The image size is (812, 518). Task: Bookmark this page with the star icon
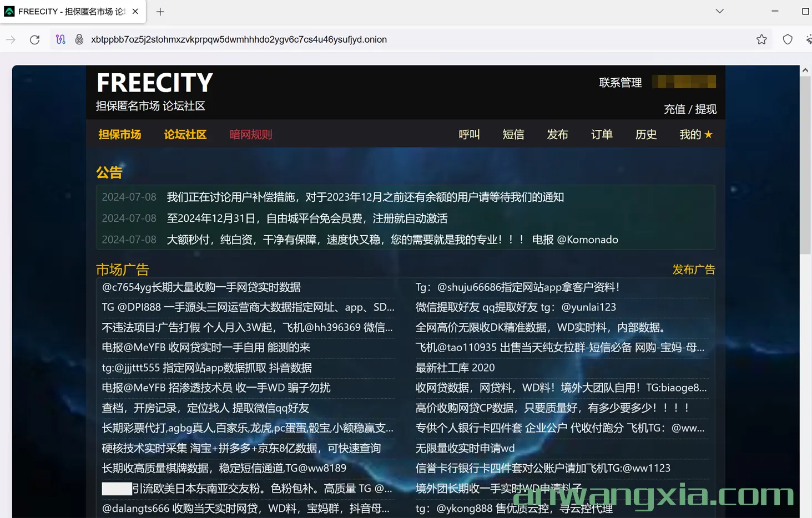(x=761, y=39)
